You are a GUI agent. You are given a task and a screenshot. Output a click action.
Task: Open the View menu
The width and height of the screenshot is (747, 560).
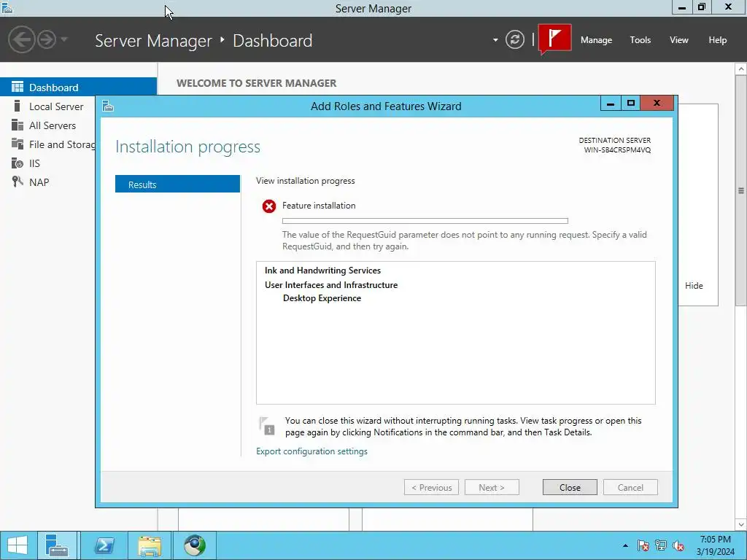click(x=678, y=40)
